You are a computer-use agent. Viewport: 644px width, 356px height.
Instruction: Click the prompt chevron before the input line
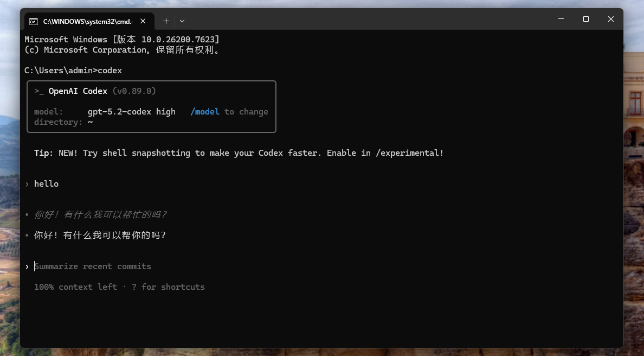[27, 266]
